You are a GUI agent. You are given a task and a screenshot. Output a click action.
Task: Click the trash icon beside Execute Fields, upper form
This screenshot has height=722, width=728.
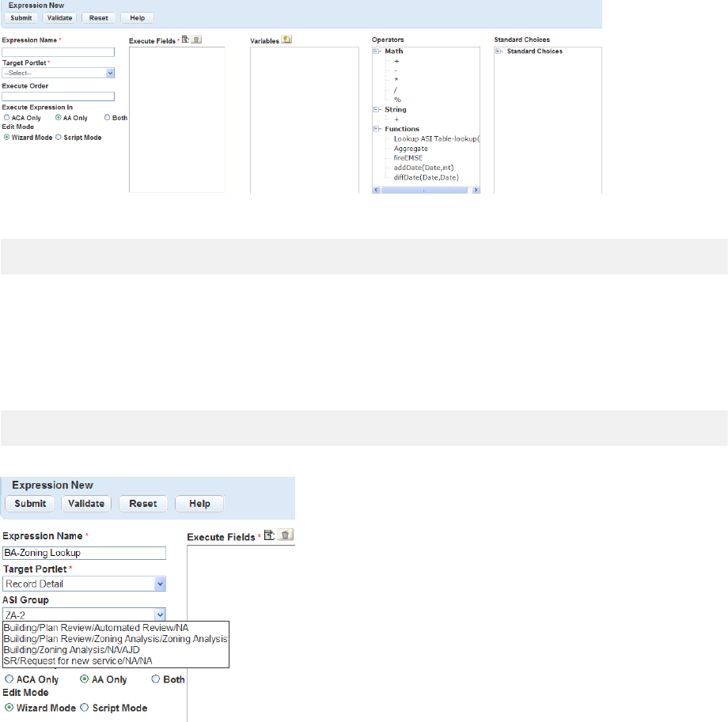coord(196,40)
